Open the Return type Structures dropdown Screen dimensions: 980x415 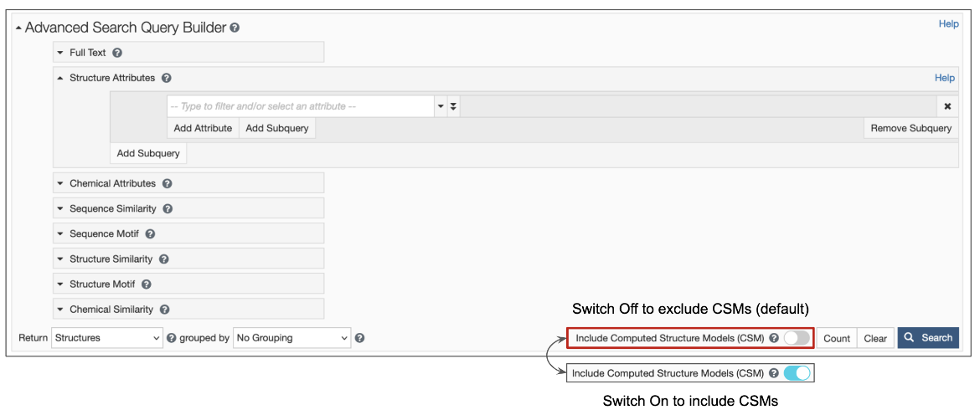coord(107,338)
